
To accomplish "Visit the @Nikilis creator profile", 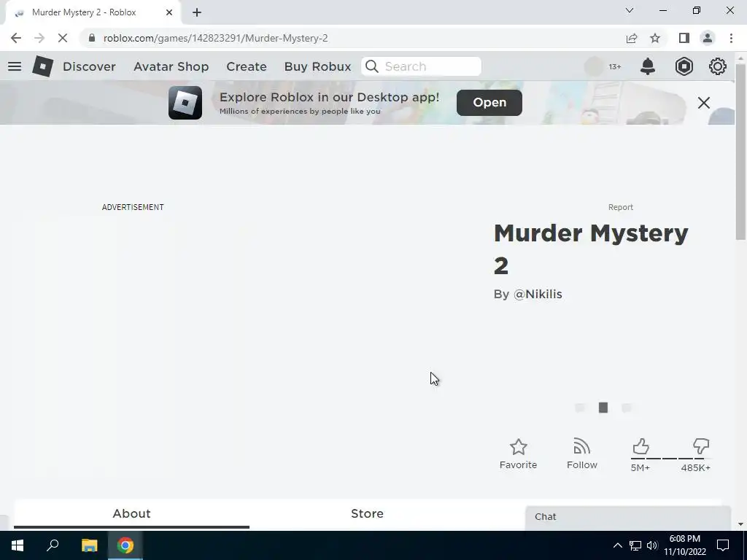I will tap(538, 295).
